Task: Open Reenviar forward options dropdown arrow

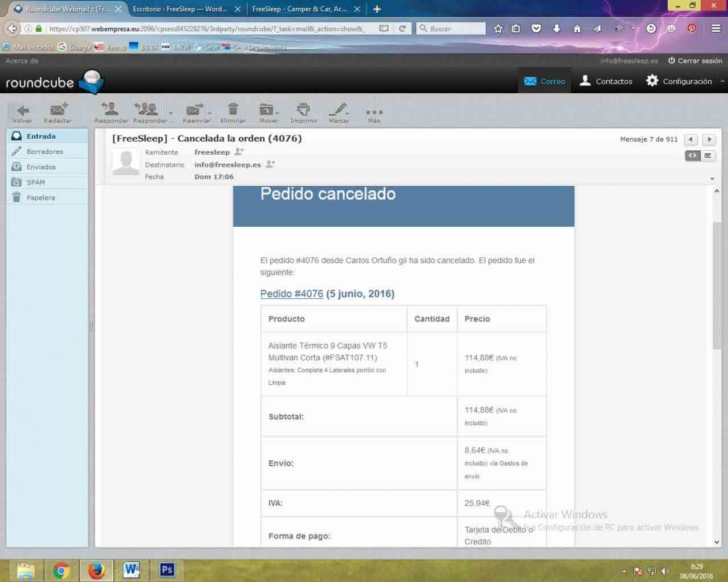Action: 210,113
